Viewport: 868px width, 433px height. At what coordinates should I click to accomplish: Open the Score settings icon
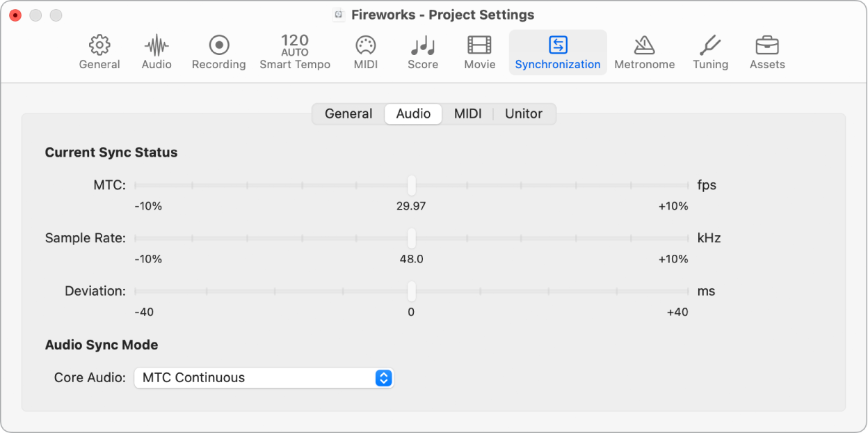422,52
